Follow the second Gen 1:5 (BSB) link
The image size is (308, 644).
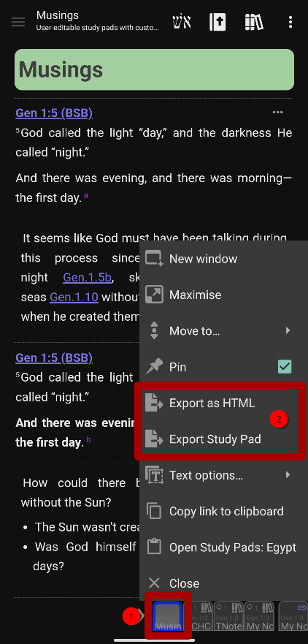point(54,357)
